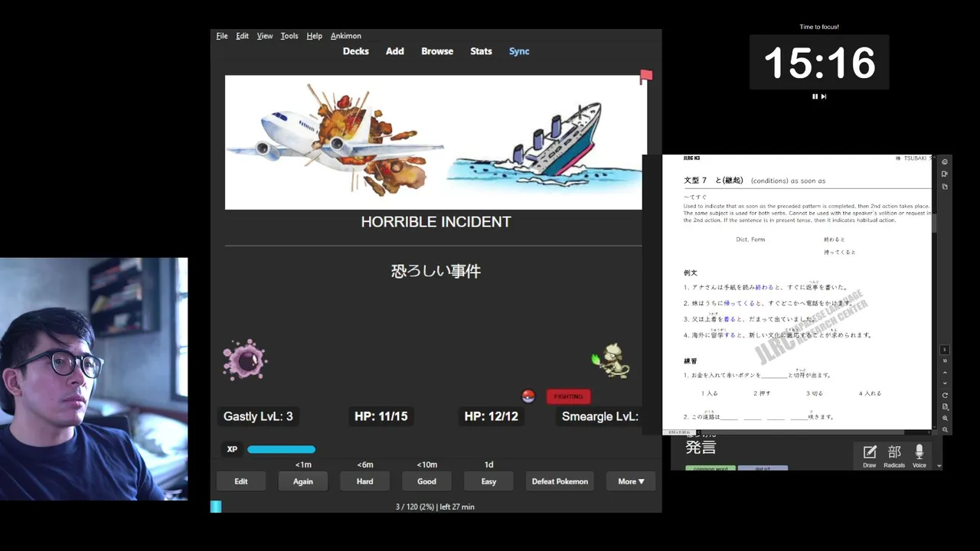
Task: Start Voice input with microphone icon
Action: tap(920, 456)
